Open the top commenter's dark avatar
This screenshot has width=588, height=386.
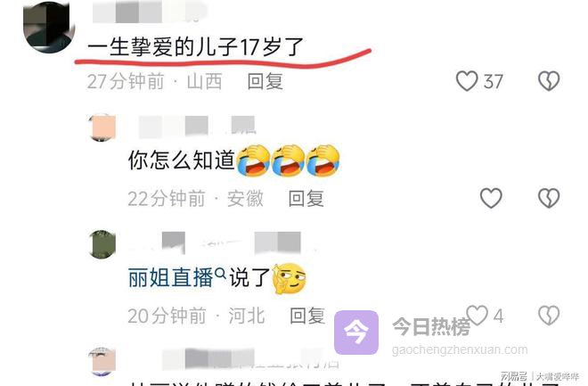tap(49, 27)
